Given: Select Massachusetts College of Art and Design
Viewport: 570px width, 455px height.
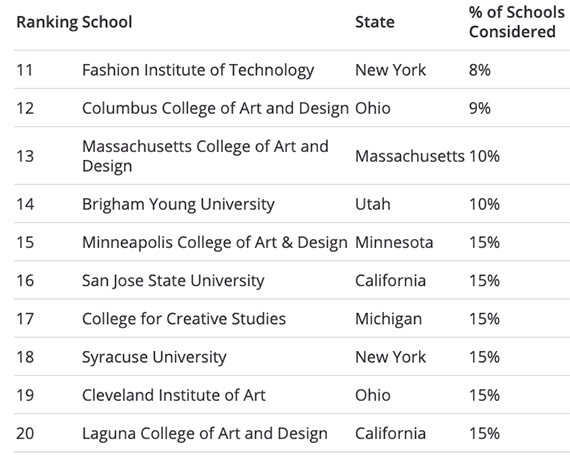Looking at the screenshot, I should point(205,156).
